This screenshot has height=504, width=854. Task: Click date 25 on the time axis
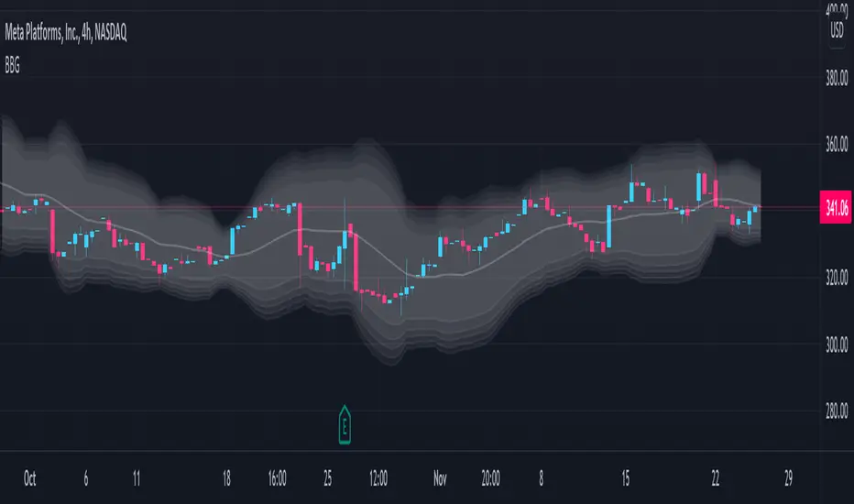(x=328, y=477)
